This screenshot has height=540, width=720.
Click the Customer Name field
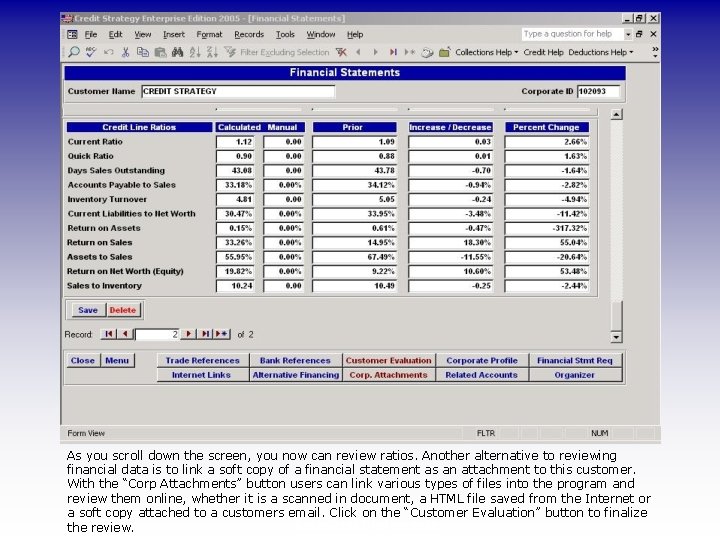coord(238,91)
